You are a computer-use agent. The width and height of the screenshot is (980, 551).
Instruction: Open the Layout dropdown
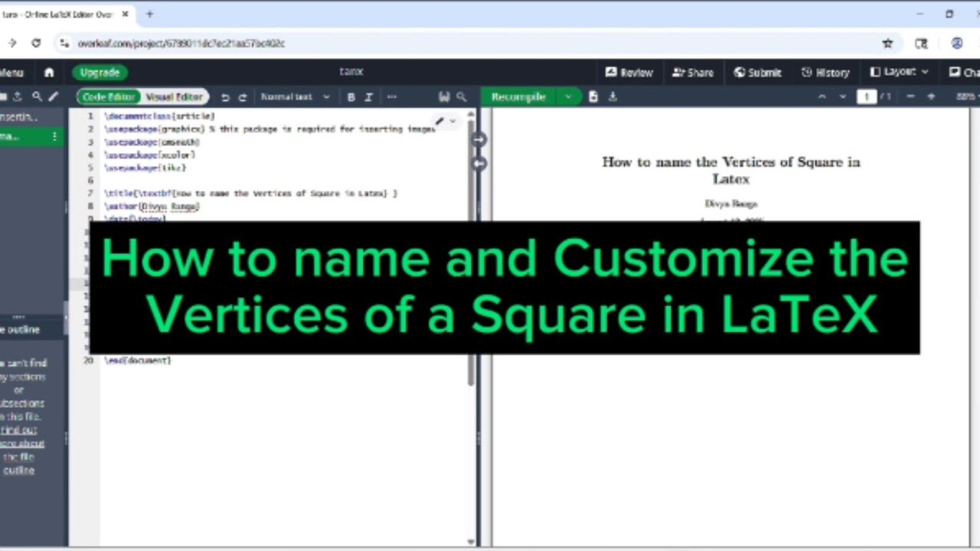(x=900, y=73)
